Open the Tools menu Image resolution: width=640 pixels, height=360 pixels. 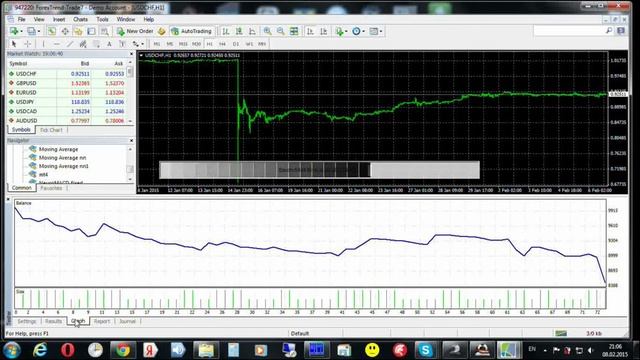[x=102, y=19]
